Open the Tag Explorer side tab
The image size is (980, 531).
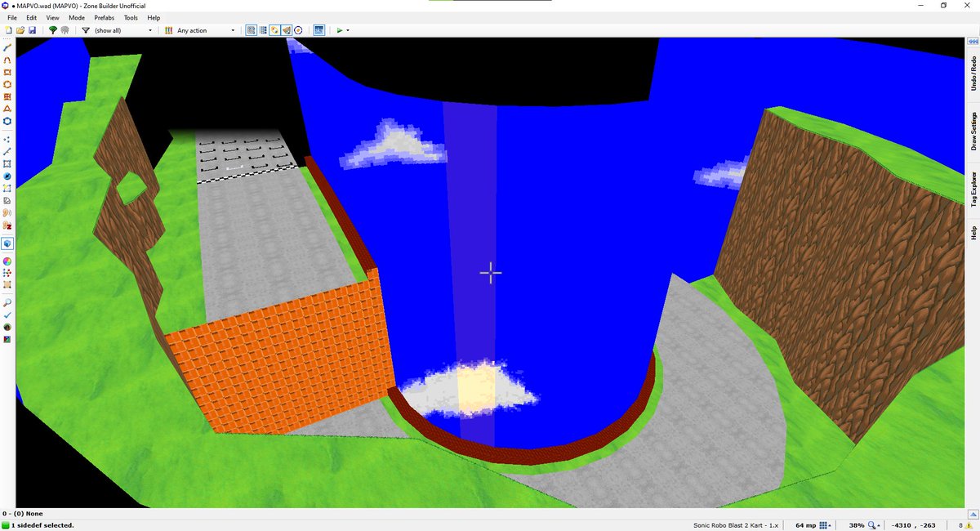pos(973,189)
